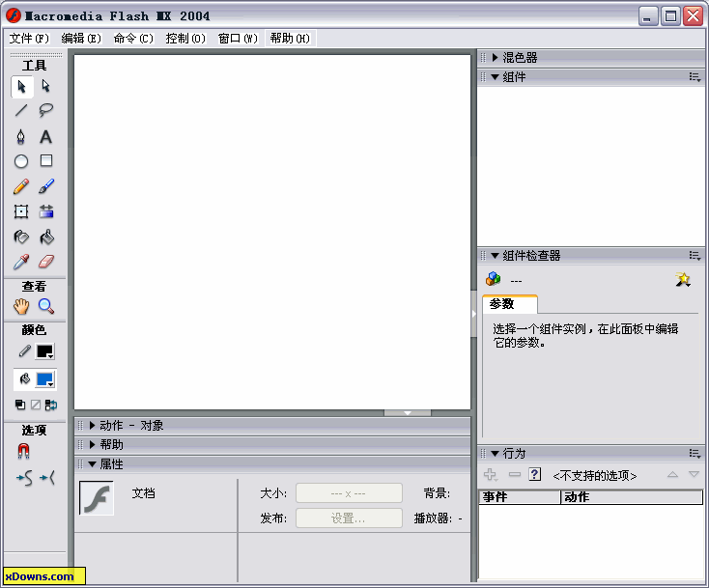Open the 窗口(W) menu
Screen dimensions: 709x588
pos(238,39)
